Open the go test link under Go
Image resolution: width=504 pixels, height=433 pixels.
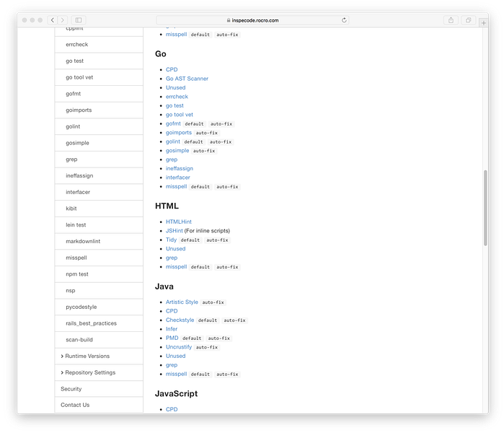tap(174, 105)
